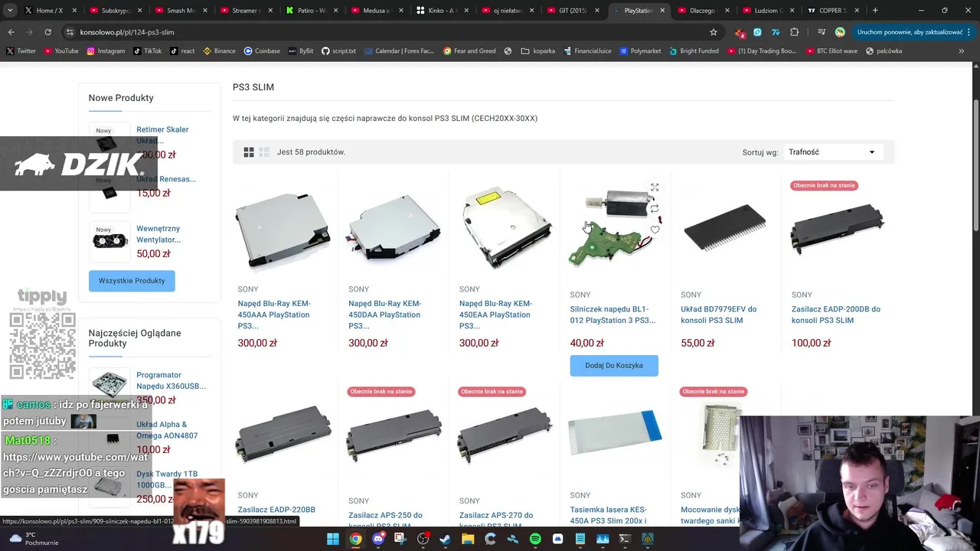Open the terminal app in taskbar

click(x=625, y=539)
